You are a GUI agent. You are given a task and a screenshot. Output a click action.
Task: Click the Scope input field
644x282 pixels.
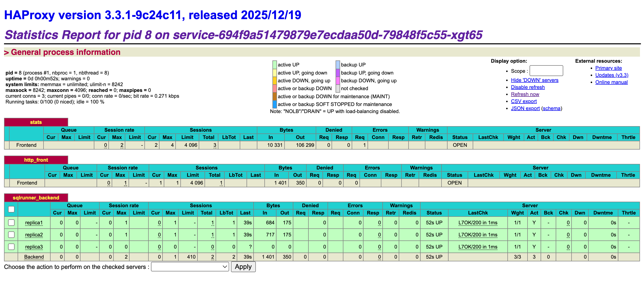tap(546, 71)
